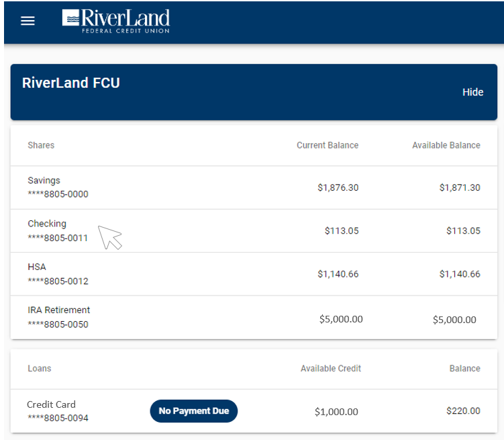Image resolution: width=504 pixels, height=440 pixels.
Task: Open the hamburger navigation menu
Action: 28,21
